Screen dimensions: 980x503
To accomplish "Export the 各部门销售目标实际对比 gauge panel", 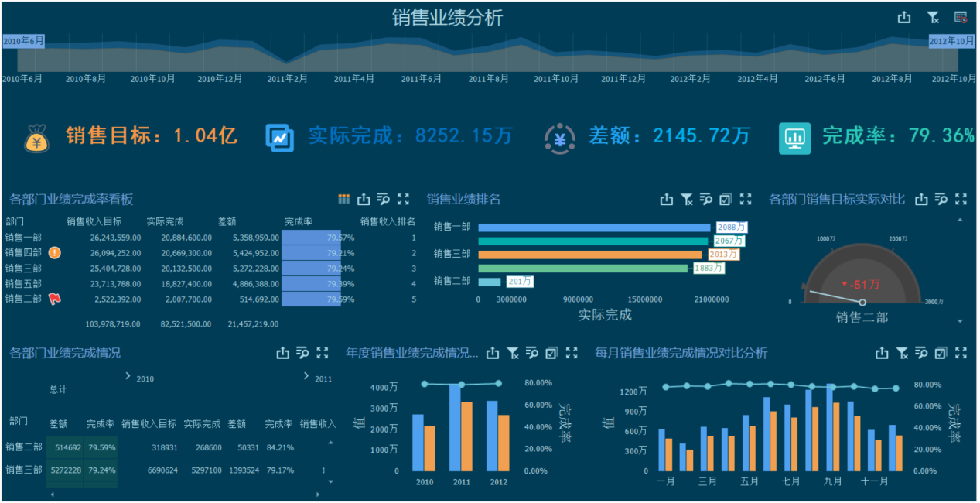I will pos(921,199).
